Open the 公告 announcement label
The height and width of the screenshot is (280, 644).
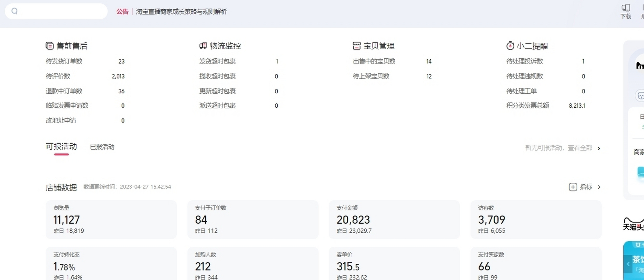pos(122,12)
